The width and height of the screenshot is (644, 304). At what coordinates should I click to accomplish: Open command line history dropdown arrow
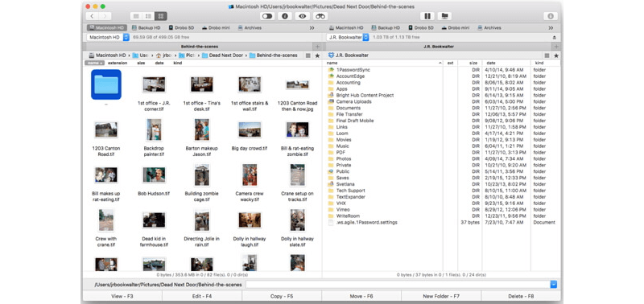[x=554, y=285]
